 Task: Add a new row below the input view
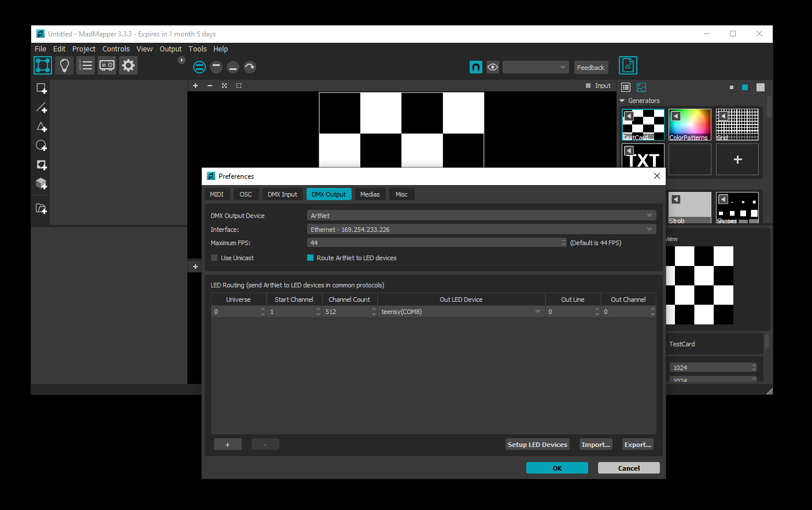(x=195, y=267)
